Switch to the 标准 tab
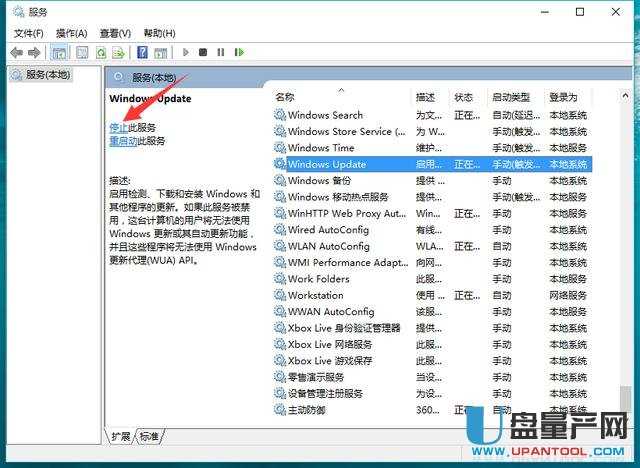Viewport: 640px width, 468px height. click(149, 436)
